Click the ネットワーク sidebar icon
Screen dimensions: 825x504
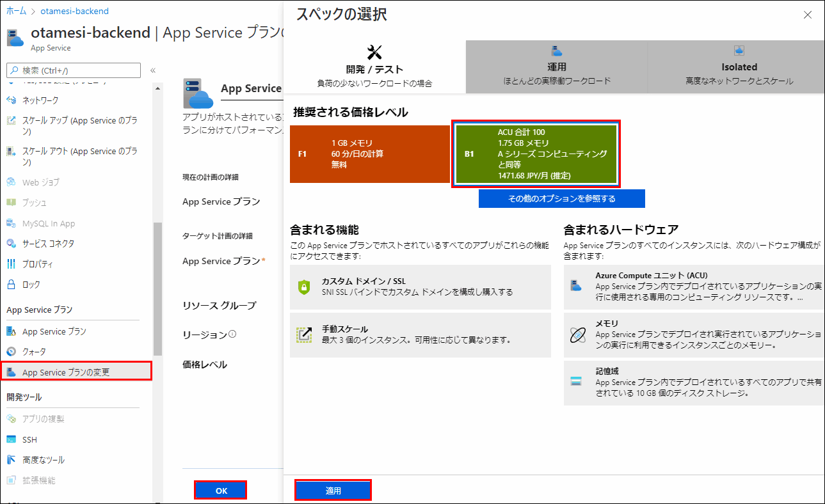(x=11, y=100)
